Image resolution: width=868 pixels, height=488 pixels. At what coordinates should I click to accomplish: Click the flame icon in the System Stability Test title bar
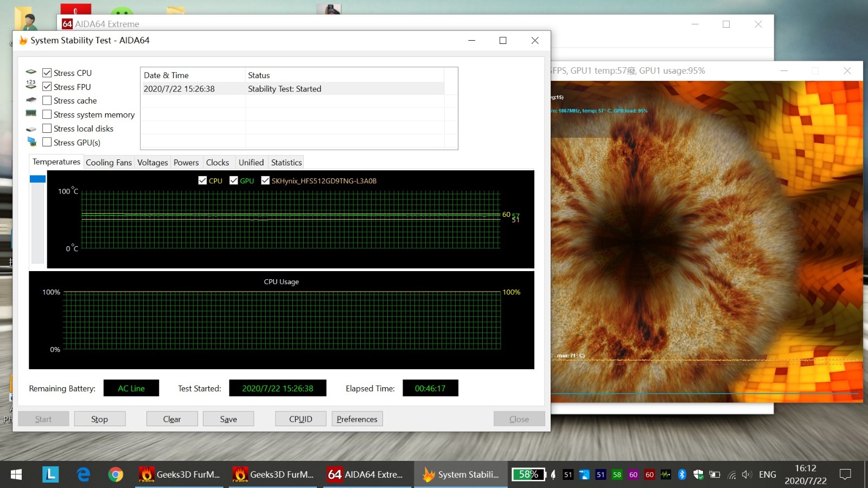[23, 40]
